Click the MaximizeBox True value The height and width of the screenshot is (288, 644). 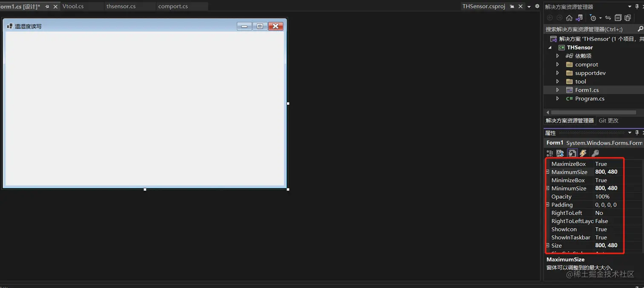tap(601, 164)
